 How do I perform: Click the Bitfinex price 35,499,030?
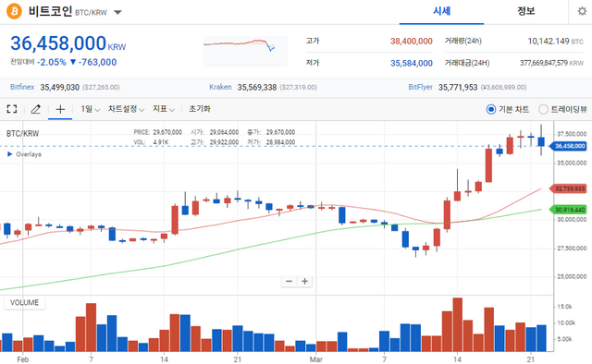coord(59,88)
